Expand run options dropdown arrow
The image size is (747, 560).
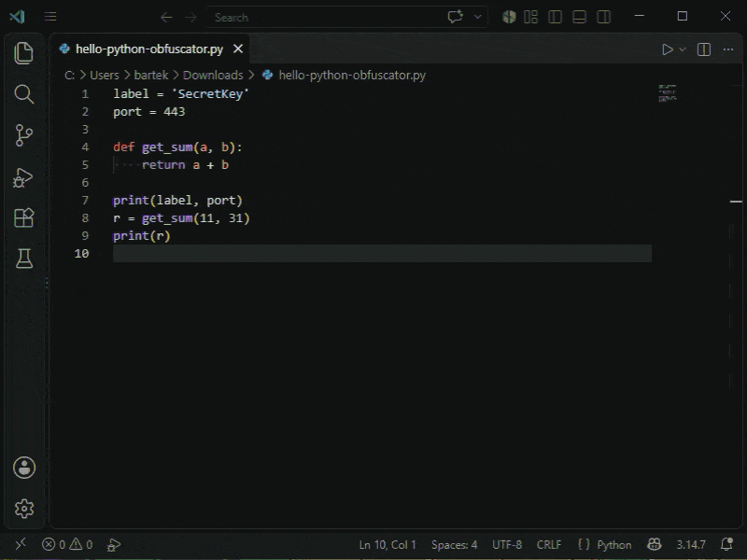pyautogui.click(x=683, y=49)
